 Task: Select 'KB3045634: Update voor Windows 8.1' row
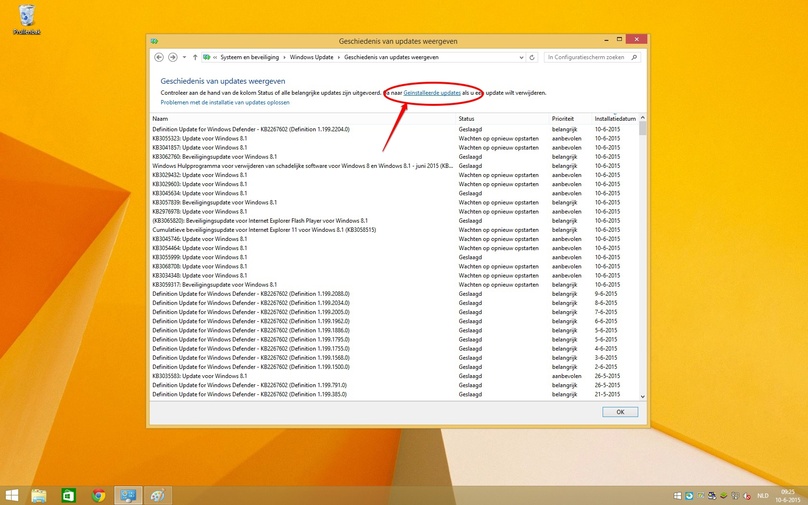[x=394, y=193]
